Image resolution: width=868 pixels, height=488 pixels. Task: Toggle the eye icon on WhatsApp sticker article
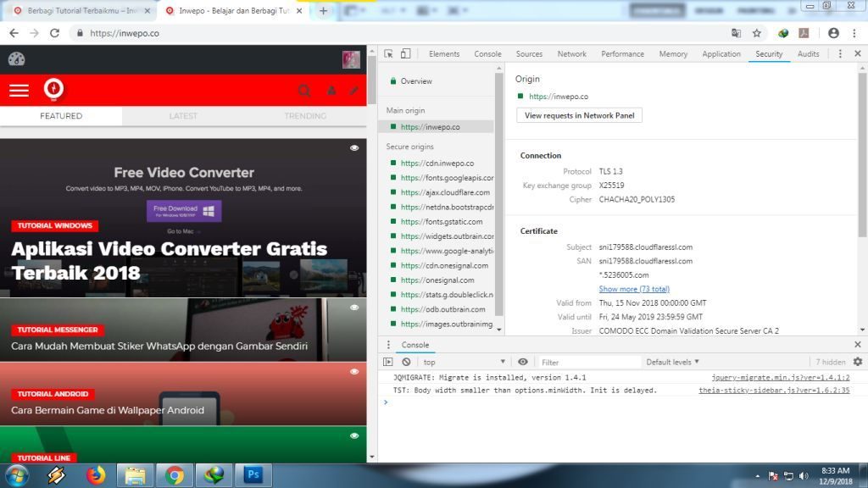(x=354, y=307)
